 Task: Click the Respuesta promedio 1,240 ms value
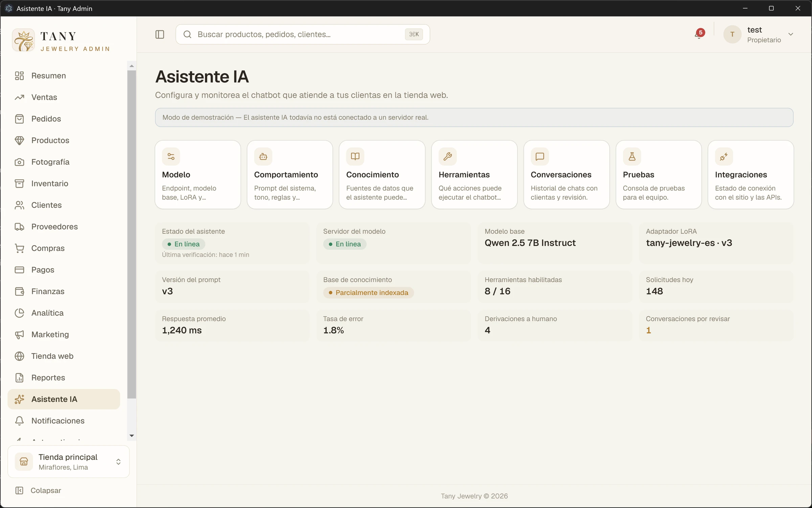(182, 330)
